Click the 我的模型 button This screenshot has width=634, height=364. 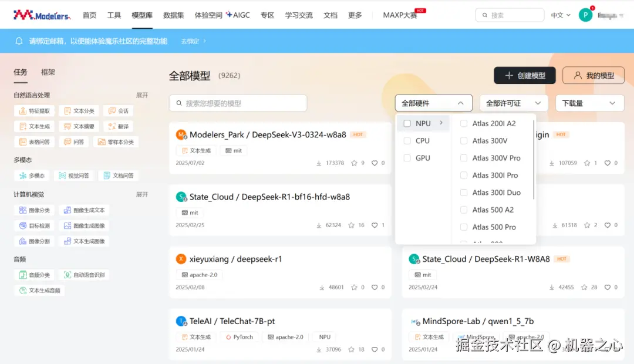coord(593,75)
